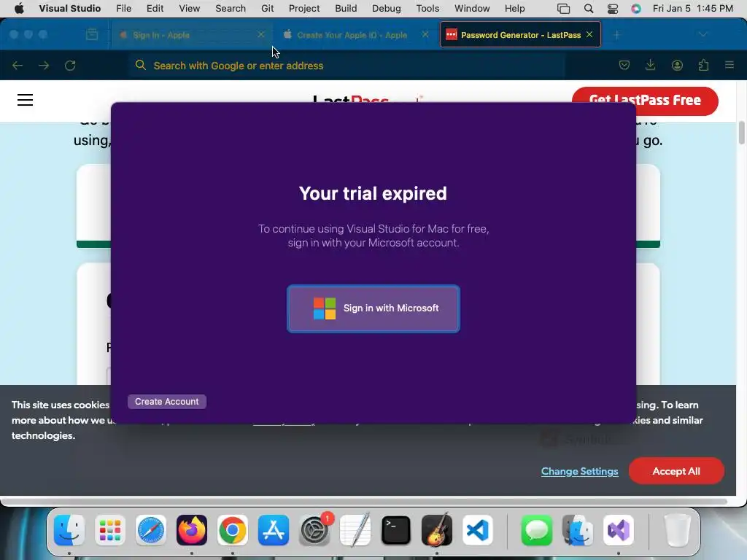Viewport: 747px width, 560px height.
Task: Open the Visual Studio application menu
Action: click(x=69, y=9)
